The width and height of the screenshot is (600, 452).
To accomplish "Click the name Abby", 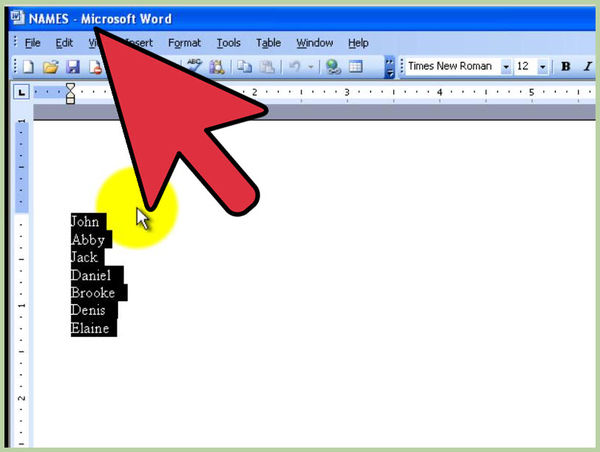I will pyautogui.click(x=88, y=240).
